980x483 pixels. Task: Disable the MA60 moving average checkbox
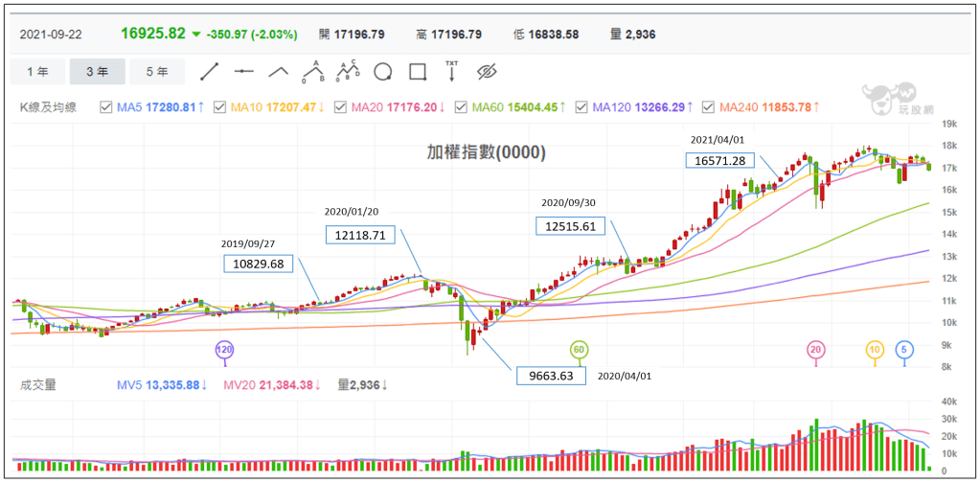coord(461,107)
